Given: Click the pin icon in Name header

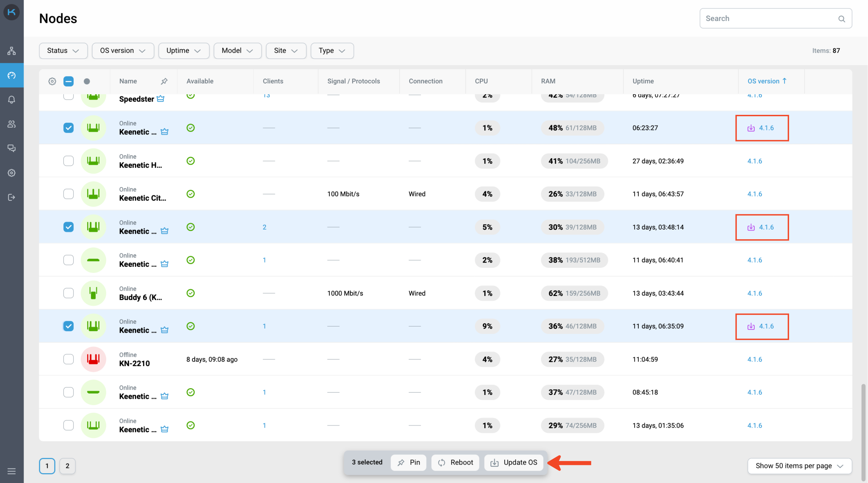Looking at the screenshot, I should 164,81.
